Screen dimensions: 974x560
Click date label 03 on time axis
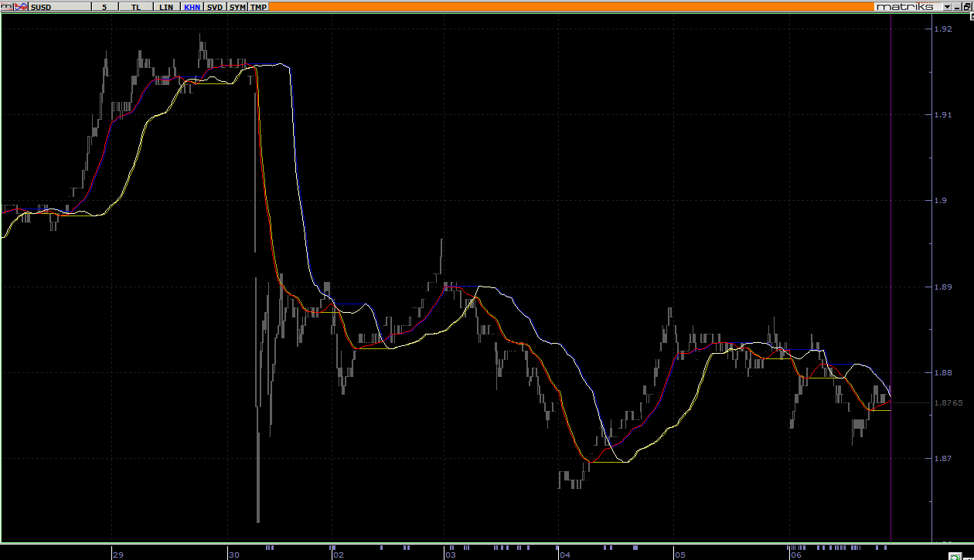451,555
